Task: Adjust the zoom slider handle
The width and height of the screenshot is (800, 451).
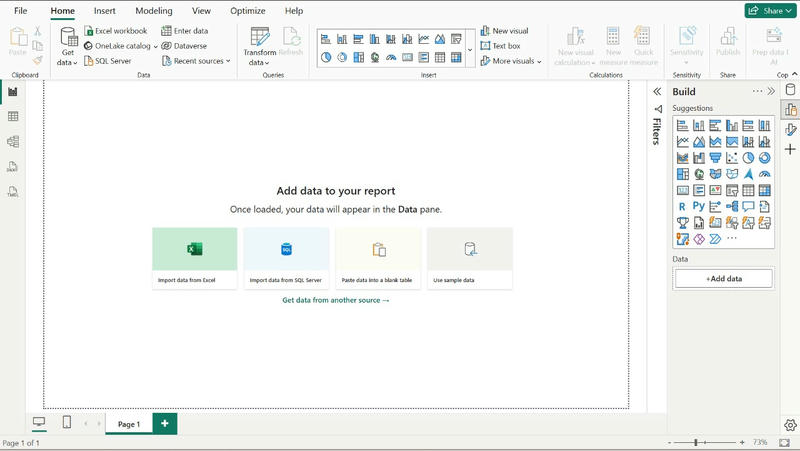Action: pyautogui.click(x=696, y=442)
